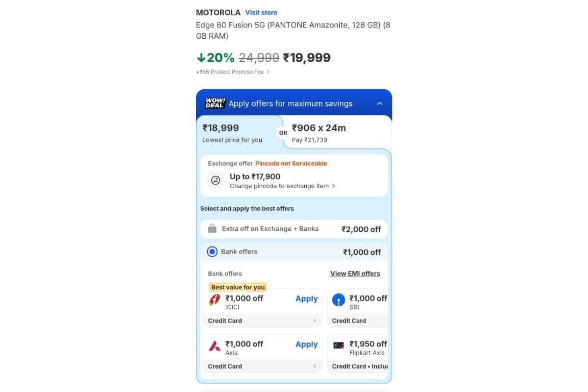Expand Axis Credit Card options
This screenshot has height=392, width=588.
(263, 366)
